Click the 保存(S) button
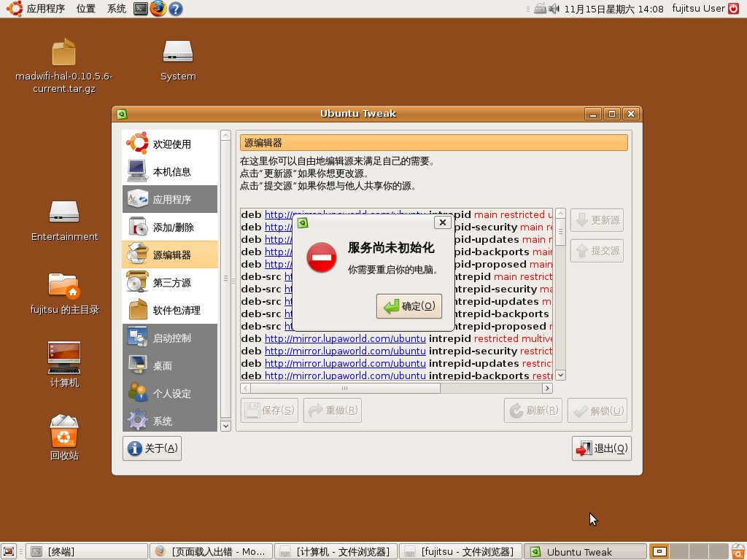This screenshot has height=560, width=747. pyautogui.click(x=270, y=411)
